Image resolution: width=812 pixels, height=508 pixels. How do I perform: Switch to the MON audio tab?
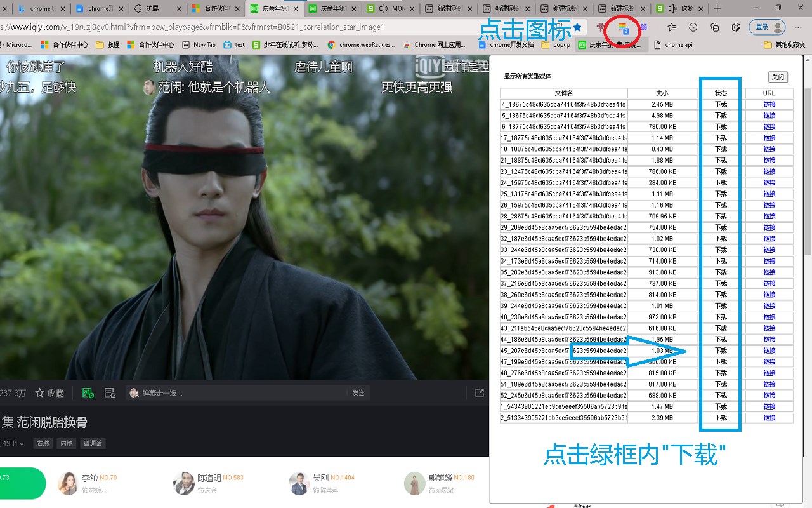390,8
